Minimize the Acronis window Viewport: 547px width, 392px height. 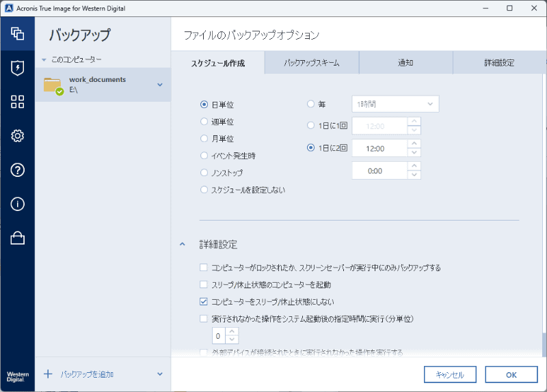coord(485,8)
